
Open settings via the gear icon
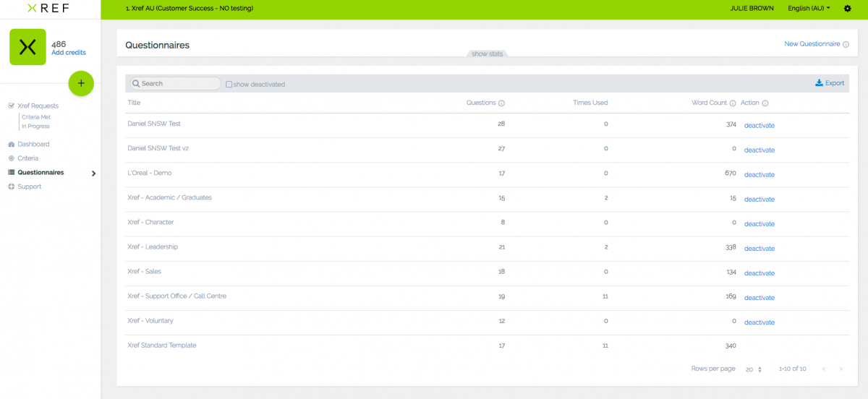847,9
